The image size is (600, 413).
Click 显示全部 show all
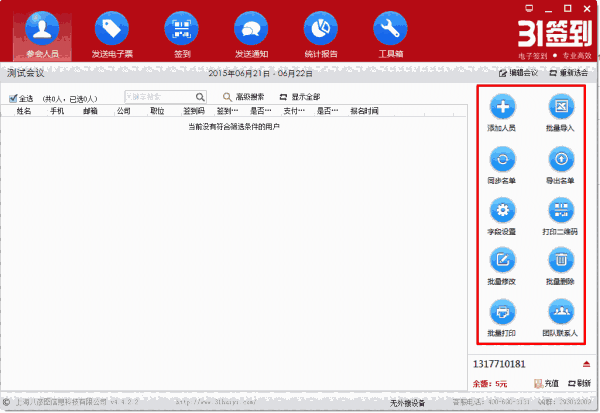(x=300, y=97)
